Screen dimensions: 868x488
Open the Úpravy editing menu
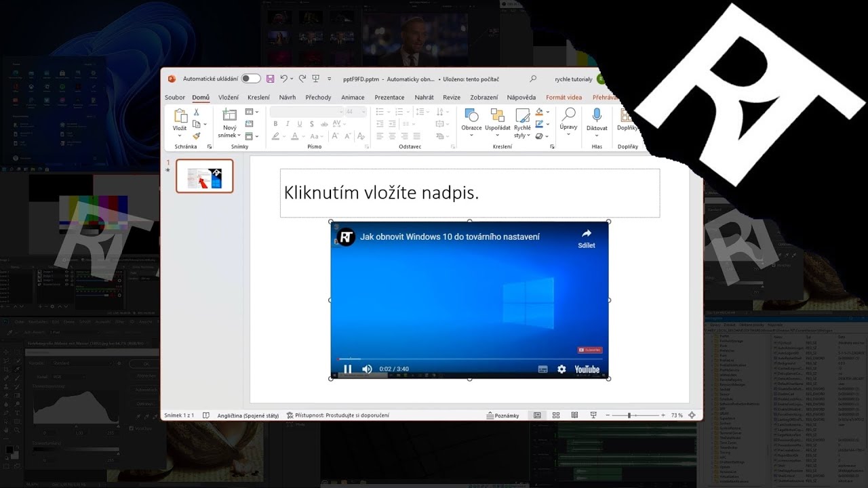(x=568, y=121)
